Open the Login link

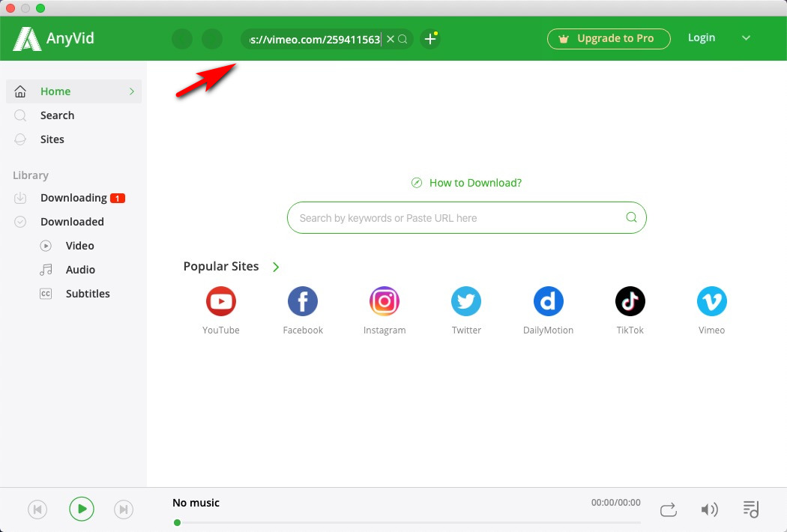point(701,37)
